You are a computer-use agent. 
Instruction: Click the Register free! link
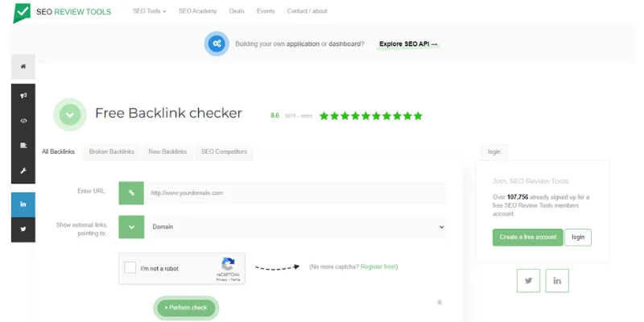point(378,267)
